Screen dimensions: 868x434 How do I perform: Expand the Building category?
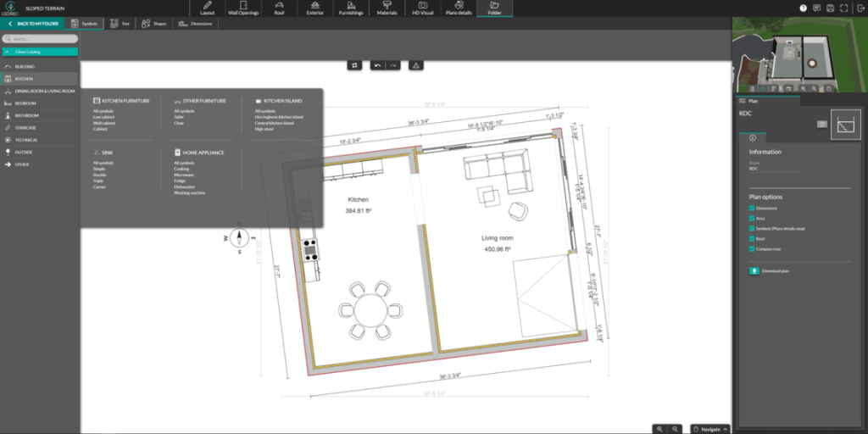coord(40,66)
